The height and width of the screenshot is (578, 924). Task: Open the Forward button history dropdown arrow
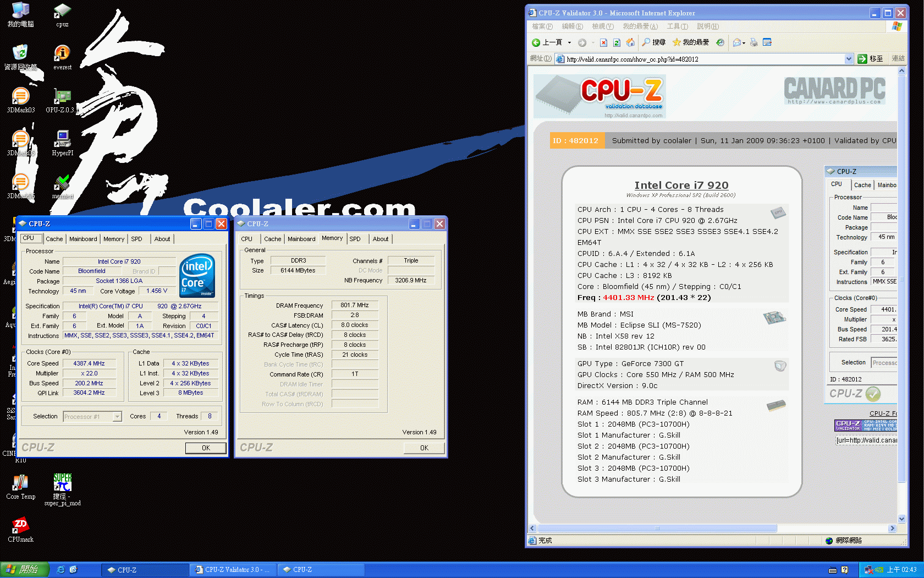tap(593, 42)
